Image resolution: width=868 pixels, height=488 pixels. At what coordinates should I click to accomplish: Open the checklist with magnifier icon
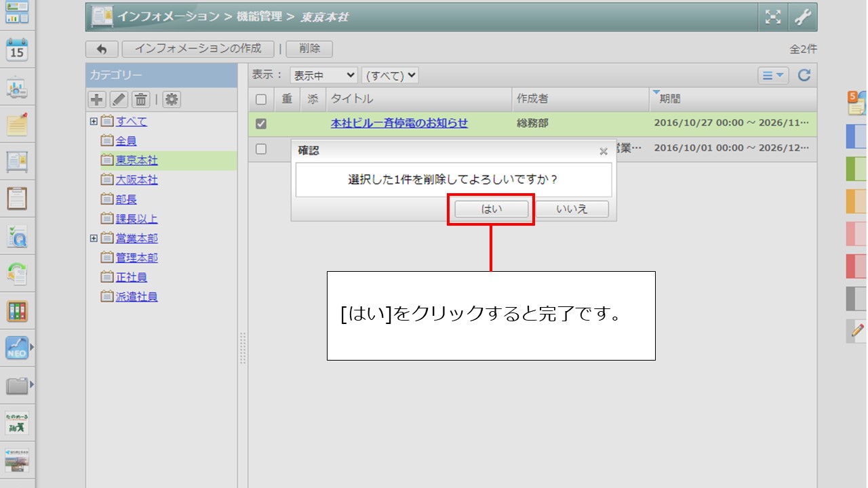(x=17, y=237)
